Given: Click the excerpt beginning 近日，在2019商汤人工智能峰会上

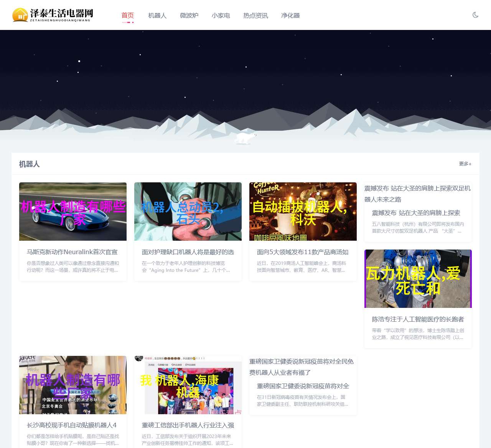Looking at the screenshot, I should (x=302, y=267).
